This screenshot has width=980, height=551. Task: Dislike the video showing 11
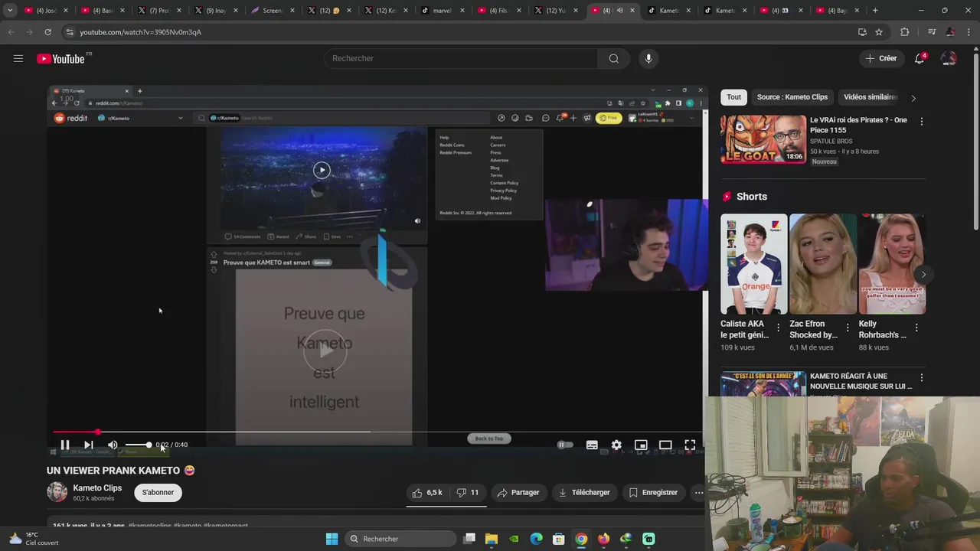tap(468, 493)
